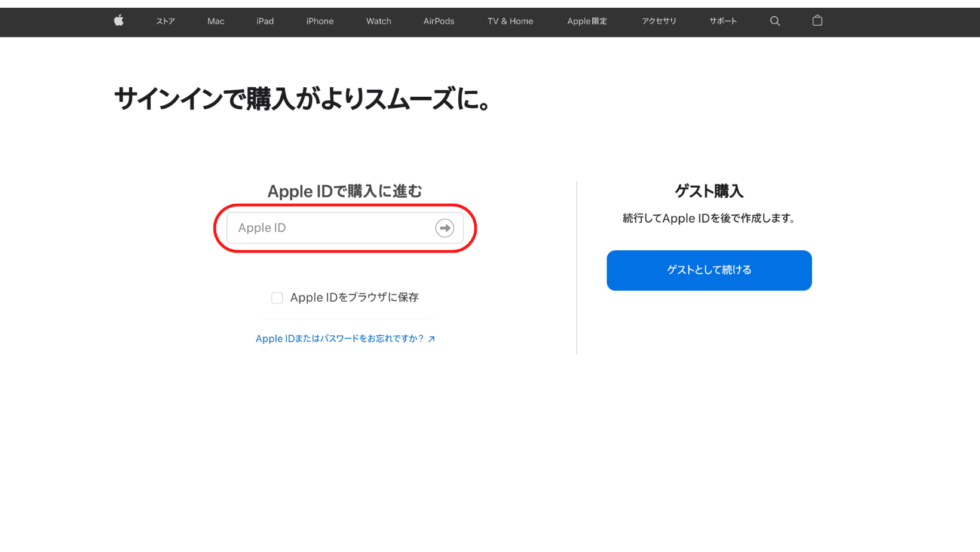The height and width of the screenshot is (552, 980).
Task: Open the search magnifier icon
Action: point(775,21)
